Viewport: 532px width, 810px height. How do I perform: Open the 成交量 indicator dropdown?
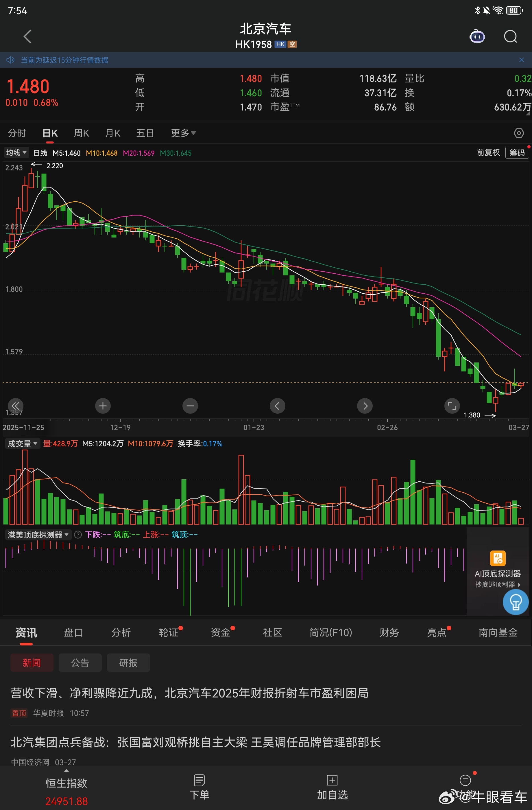pos(23,443)
